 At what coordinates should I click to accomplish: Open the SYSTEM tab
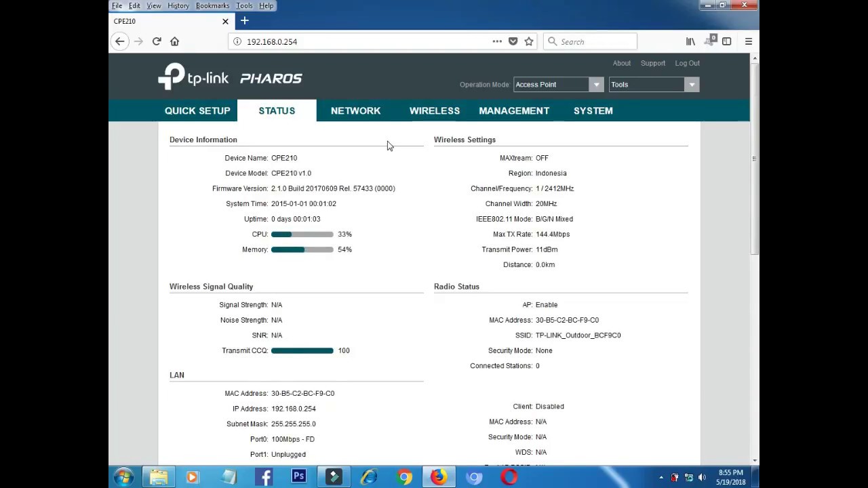593,110
